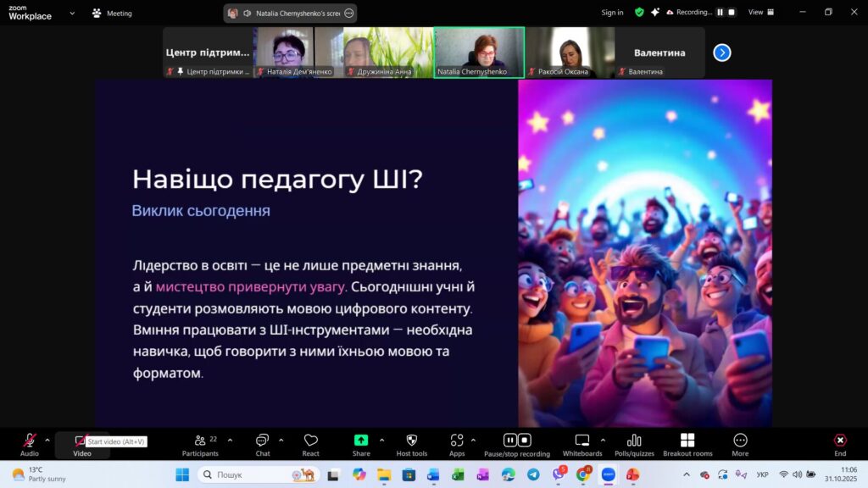The image size is (868, 488).
Task: Open Task View on taskbar
Action: (333, 474)
